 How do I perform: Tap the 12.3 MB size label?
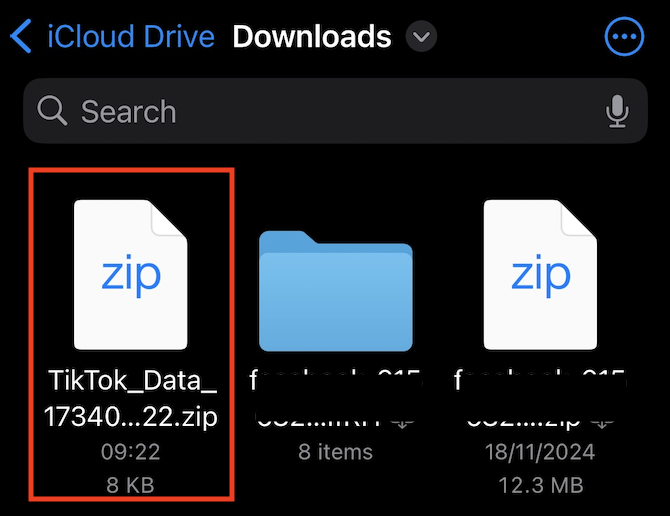click(x=540, y=485)
